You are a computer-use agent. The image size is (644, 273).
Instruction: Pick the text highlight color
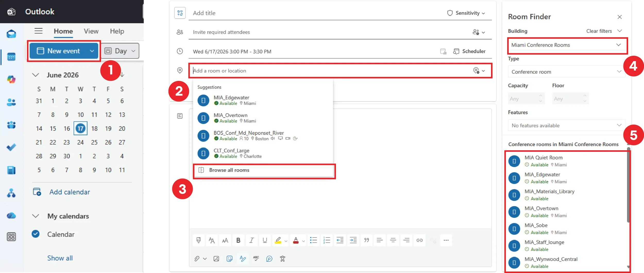278,240
